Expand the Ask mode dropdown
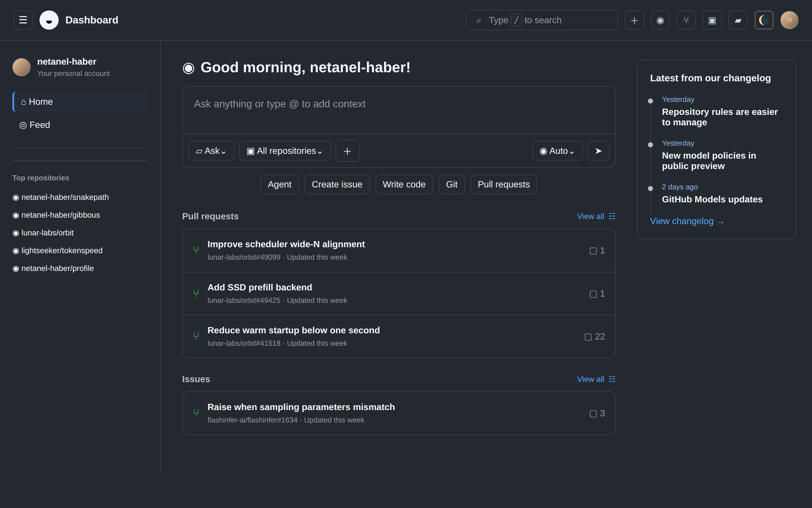The height and width of the screenshot is (508, 812). [211, 151]
